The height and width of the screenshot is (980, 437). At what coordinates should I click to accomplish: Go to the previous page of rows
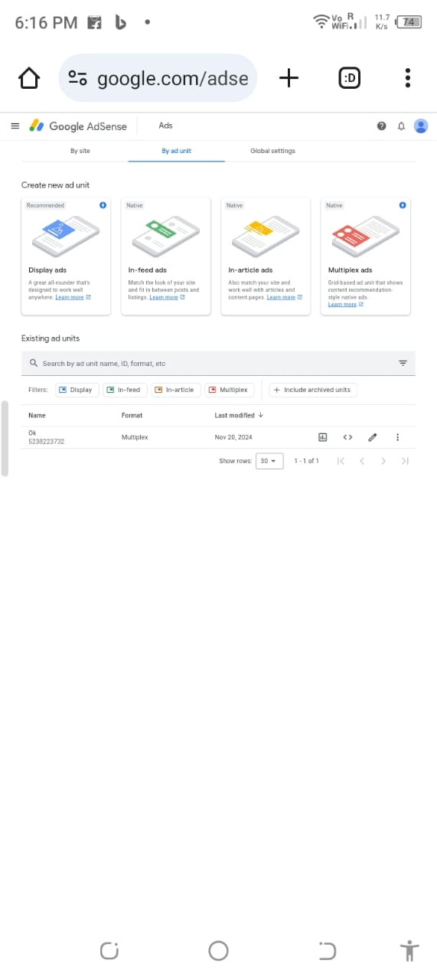[362, 461]
